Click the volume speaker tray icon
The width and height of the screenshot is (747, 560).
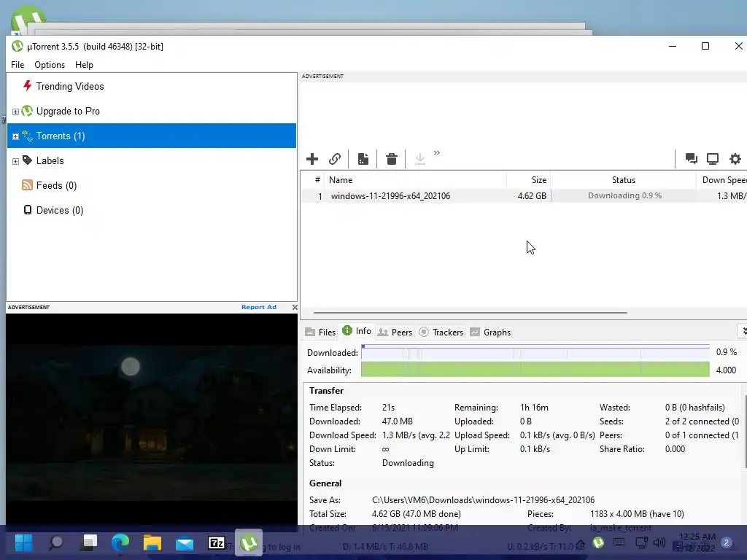[x=659, y=542]
